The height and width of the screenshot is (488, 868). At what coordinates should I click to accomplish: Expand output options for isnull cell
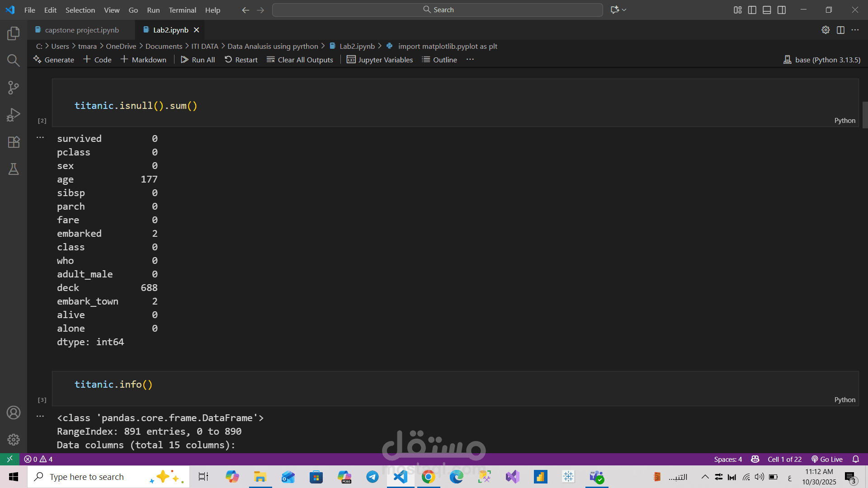pos(40,138)
